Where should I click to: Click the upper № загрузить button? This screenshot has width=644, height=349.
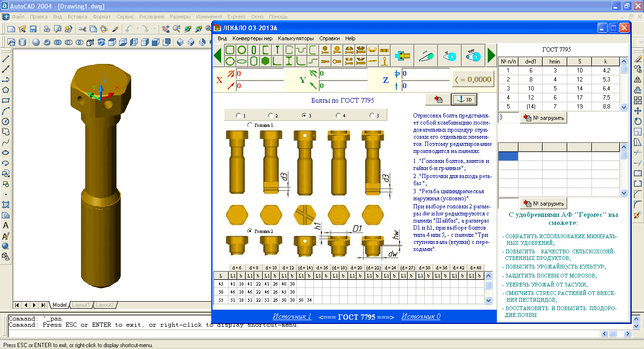tap(543, 118)
